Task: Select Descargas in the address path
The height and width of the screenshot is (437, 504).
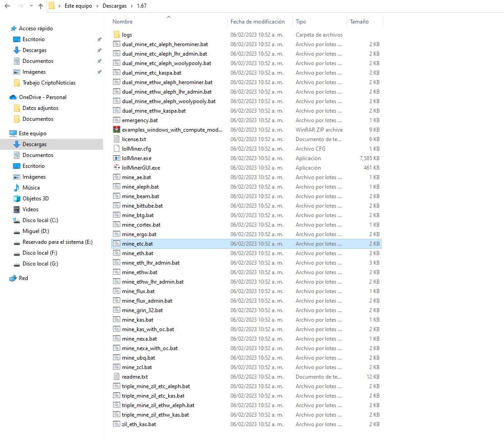Action: click(114, 6)
